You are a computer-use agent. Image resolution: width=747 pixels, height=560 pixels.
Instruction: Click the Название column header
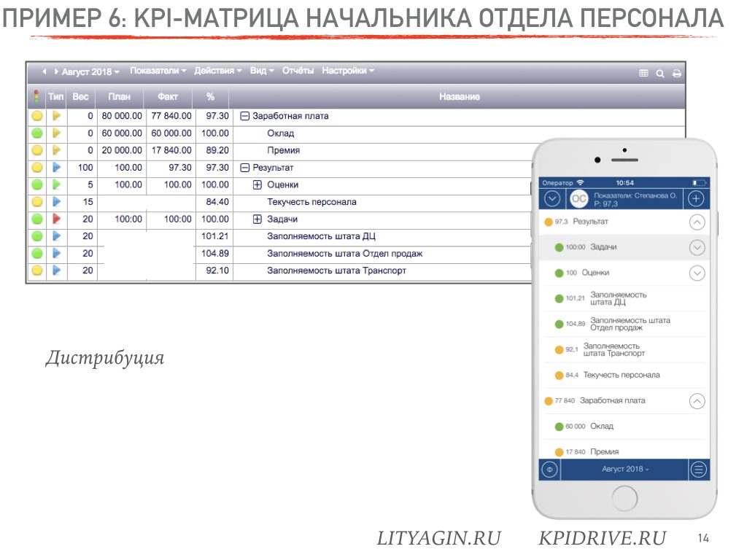pyautogui.click(x=460, y=97)
